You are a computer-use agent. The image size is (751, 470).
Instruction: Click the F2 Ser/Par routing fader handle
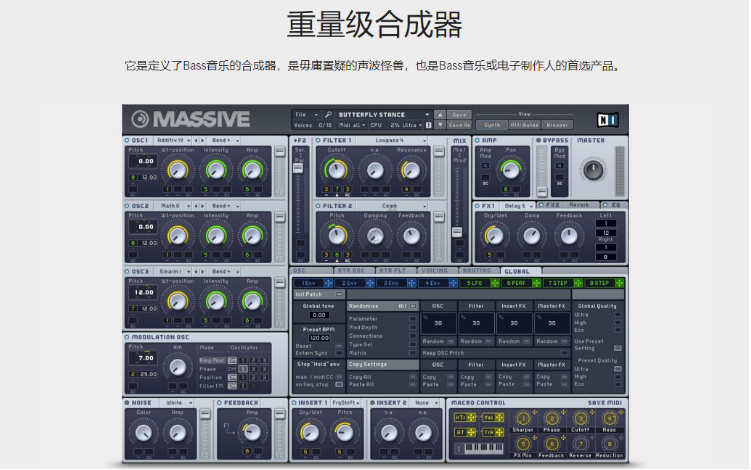pyautogui.click(x=298, y=168)
